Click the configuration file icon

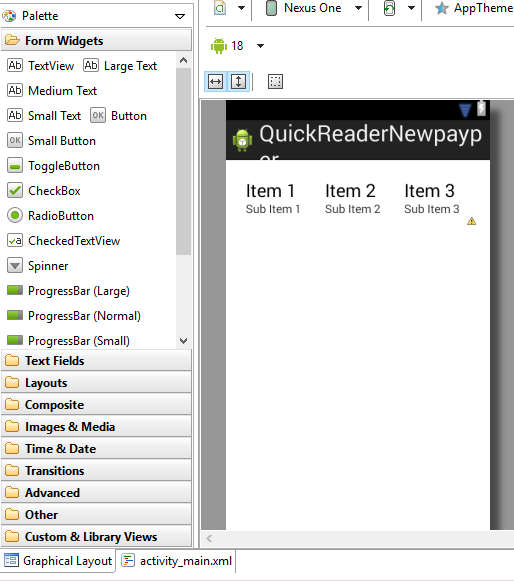tap(220, 8)
